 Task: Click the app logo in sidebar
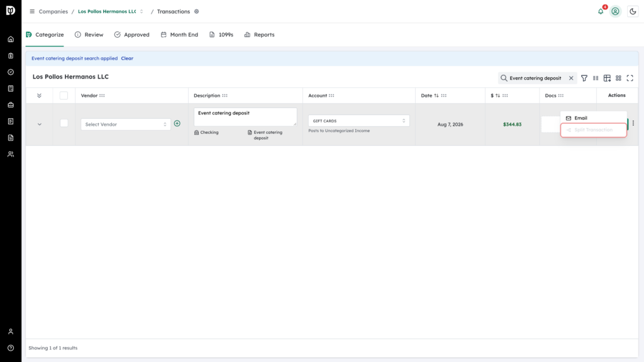[11, 10]
